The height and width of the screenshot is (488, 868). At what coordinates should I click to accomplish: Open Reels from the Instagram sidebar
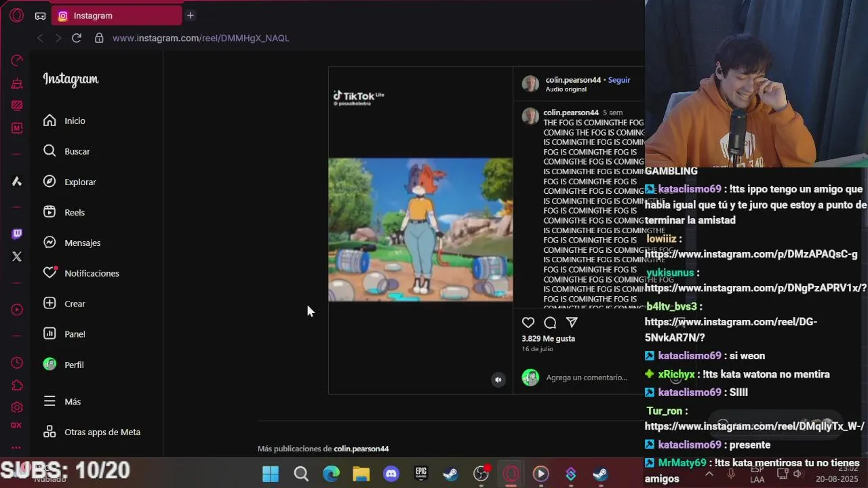click(64, 212)
